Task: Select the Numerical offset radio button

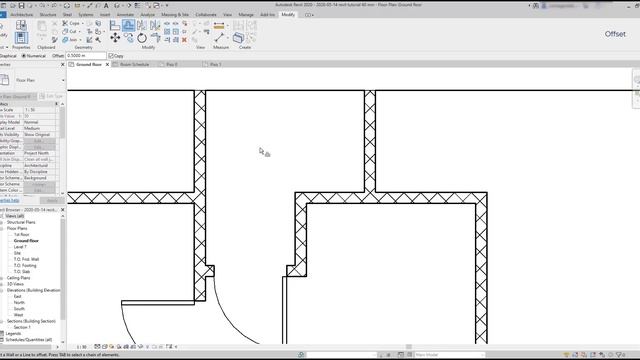Action: tap(24, 56)
